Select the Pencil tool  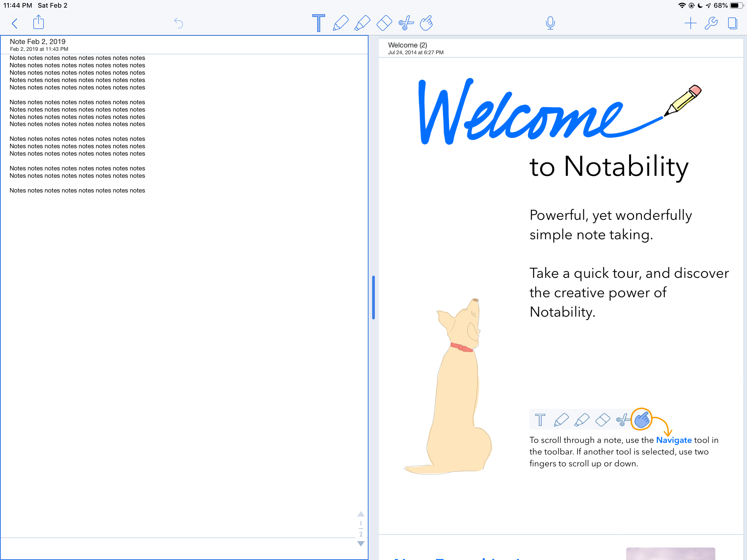(x=340, y=23)
